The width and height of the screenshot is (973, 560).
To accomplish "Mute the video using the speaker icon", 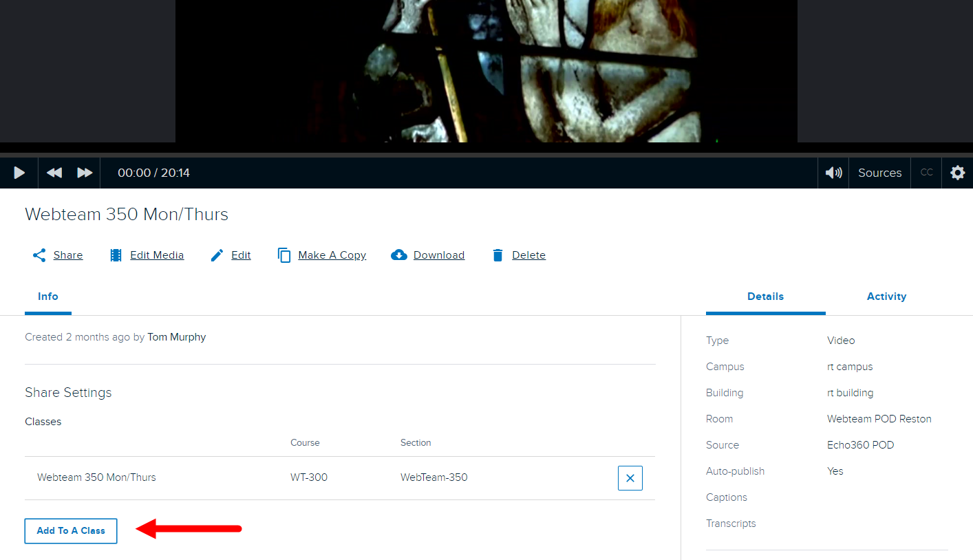I will [833, 173].
